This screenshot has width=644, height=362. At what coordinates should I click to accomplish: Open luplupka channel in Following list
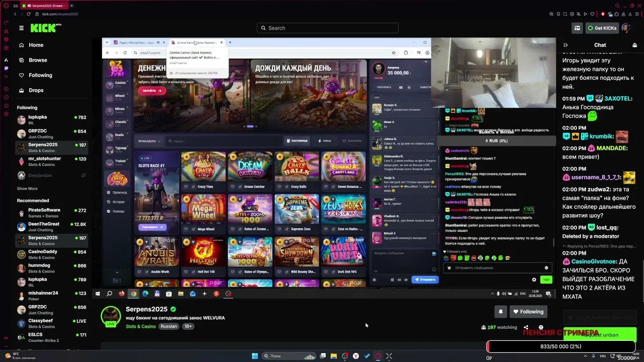tap(51, 120)
